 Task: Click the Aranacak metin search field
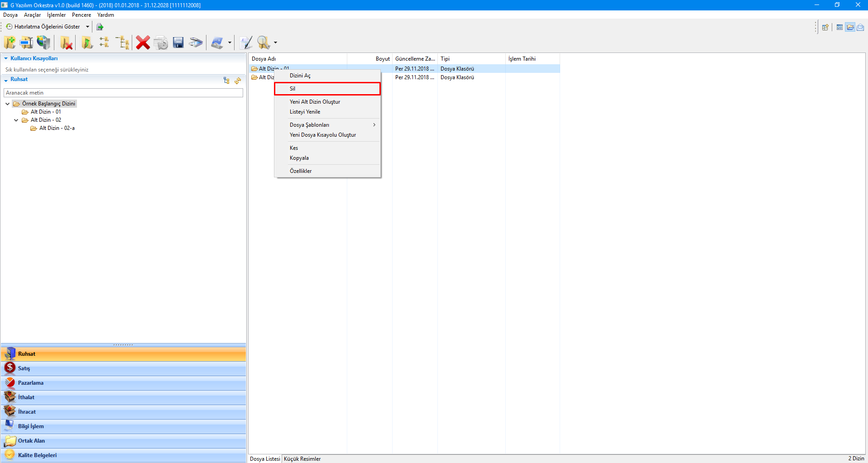coord(123,93)
